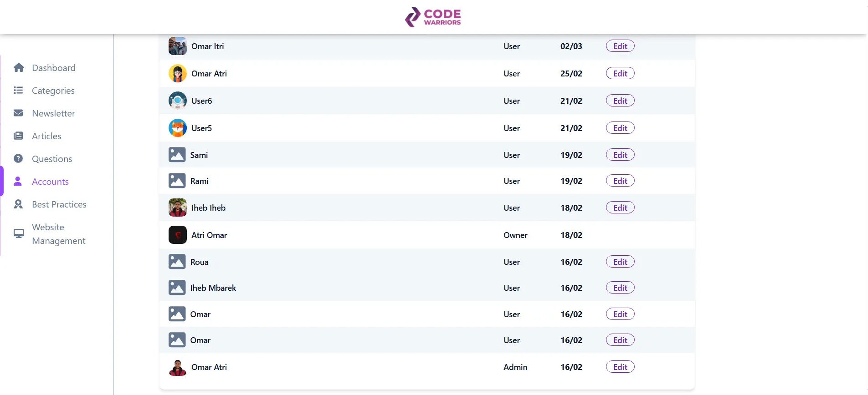This screenshot has height=395, width=868.
Task: Click the Website Management monitor icon
Action: pos(19,233)
